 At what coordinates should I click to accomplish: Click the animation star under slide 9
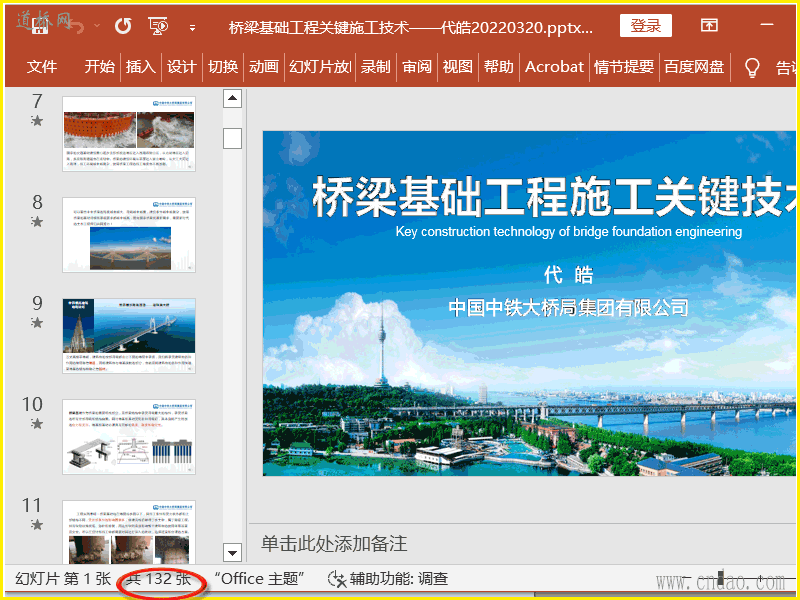click(36, 323)
